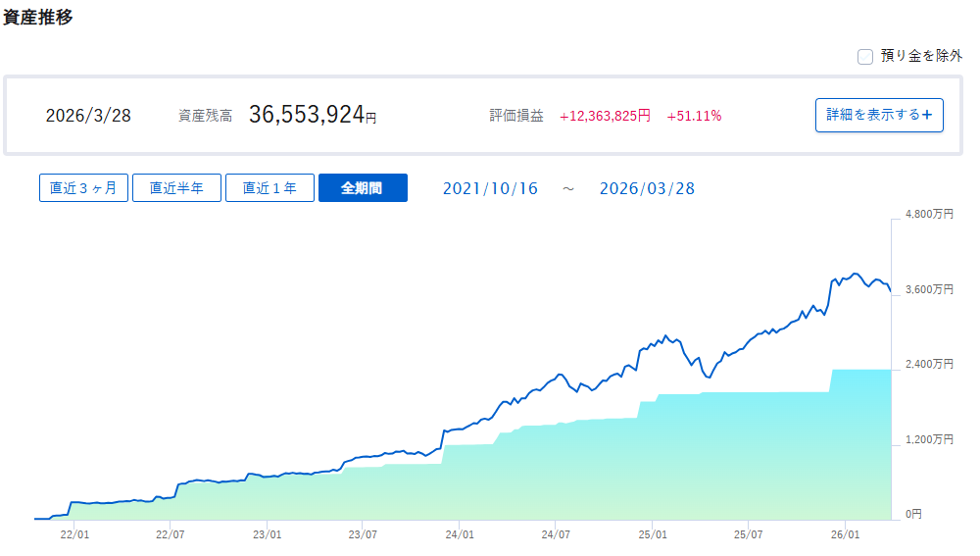This screenshot has width=980, height=556.
Task: Click the 22/07 x-axis marker
Action: pos(171,535)
